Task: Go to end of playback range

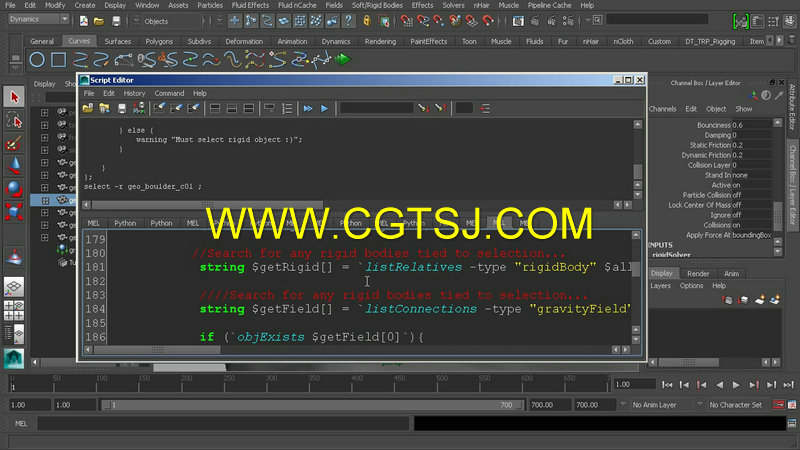Action: pos(788,385)
